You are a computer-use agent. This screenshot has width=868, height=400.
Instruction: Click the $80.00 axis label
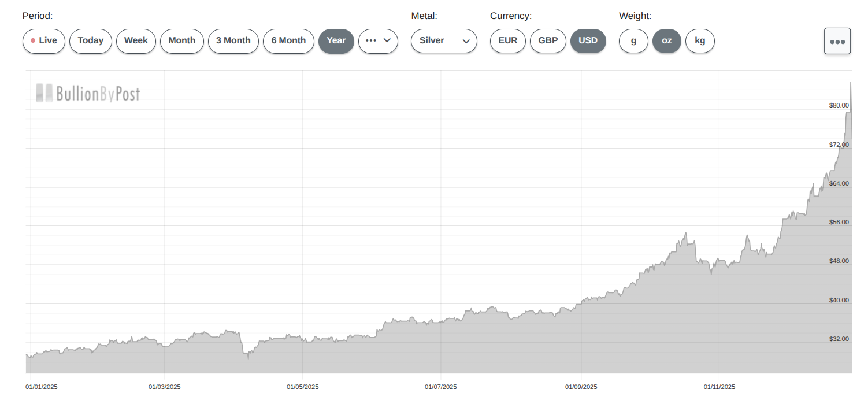(x=839, y=105)
